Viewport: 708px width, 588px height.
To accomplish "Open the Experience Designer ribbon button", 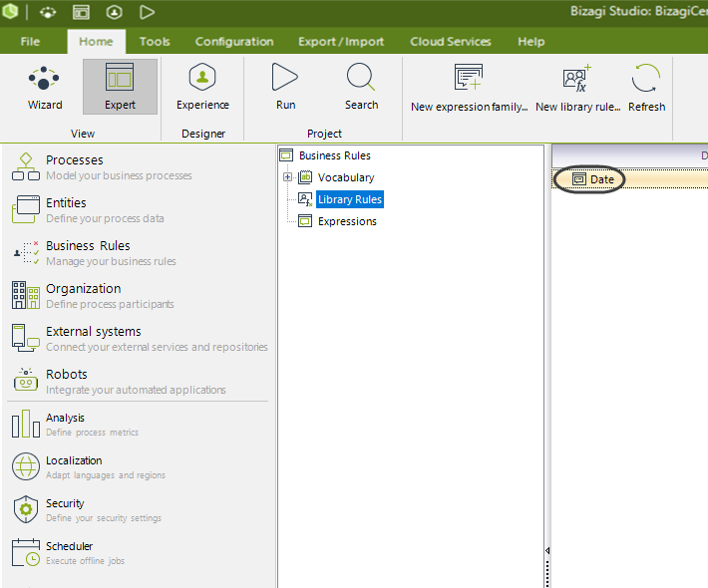I will tap(202, 87).
